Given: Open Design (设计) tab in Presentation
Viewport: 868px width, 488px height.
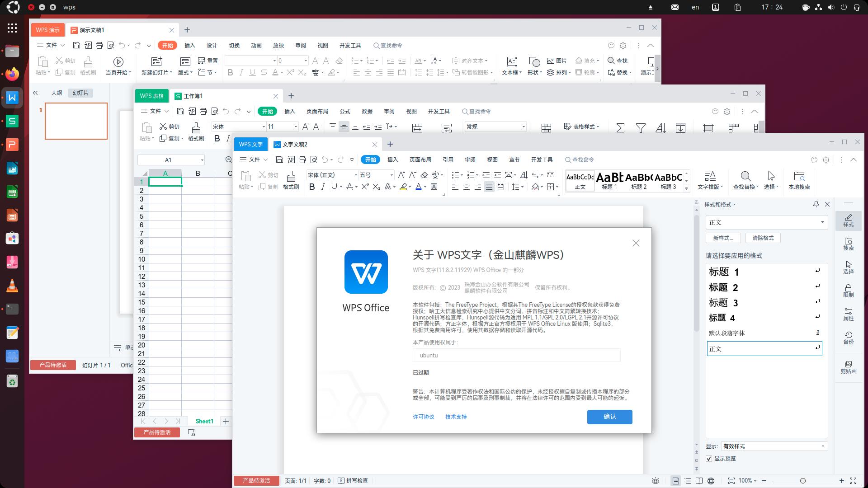Looking at the screenshot, I should point(212,45).
